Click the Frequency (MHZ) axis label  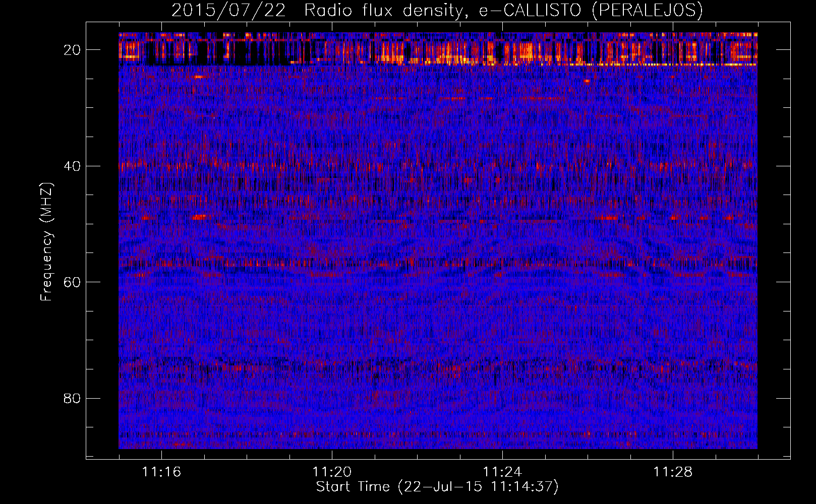46,242
